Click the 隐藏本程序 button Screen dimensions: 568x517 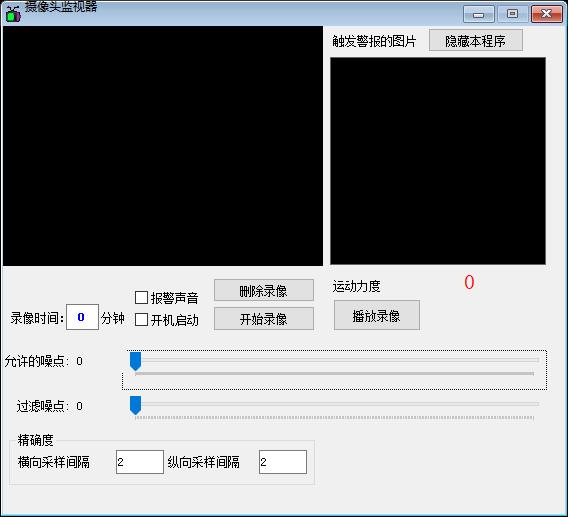(476, 40)
